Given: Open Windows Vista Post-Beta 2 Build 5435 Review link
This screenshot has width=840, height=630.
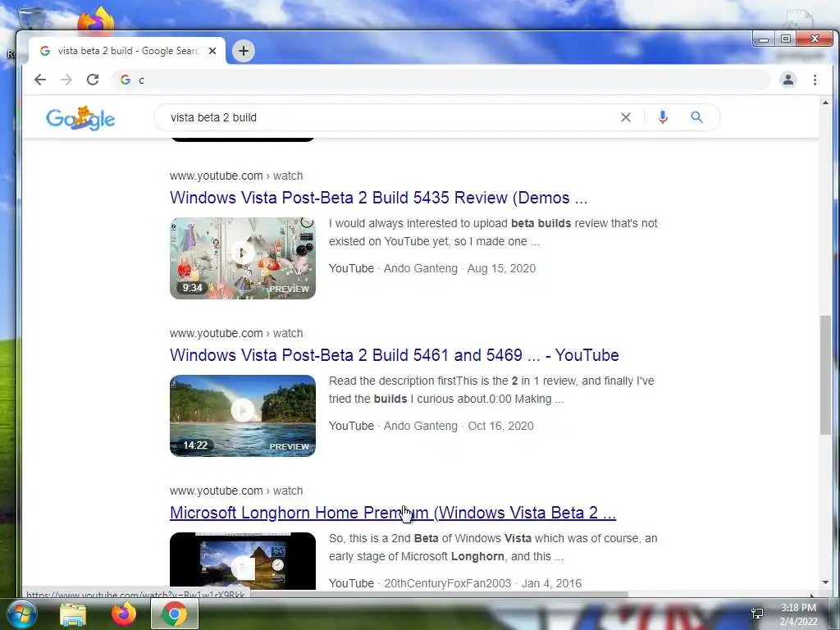Looking at the screenshot, I should (378, 198).
